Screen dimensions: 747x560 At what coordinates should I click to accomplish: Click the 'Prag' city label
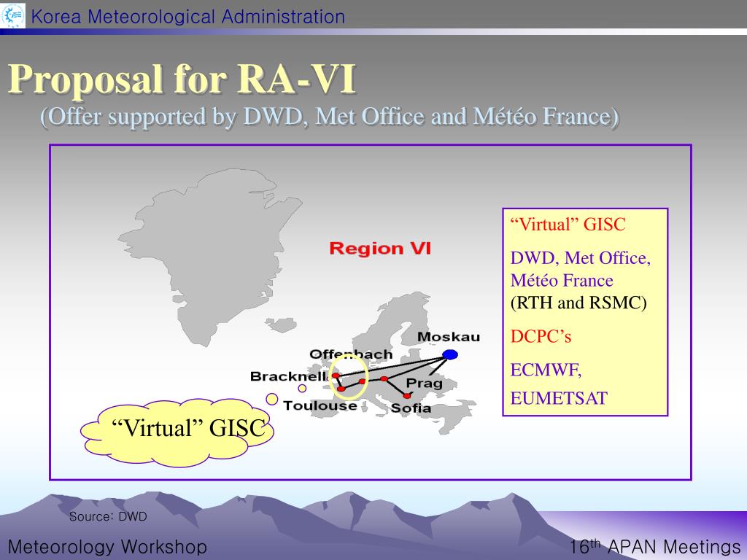(424, 384)
